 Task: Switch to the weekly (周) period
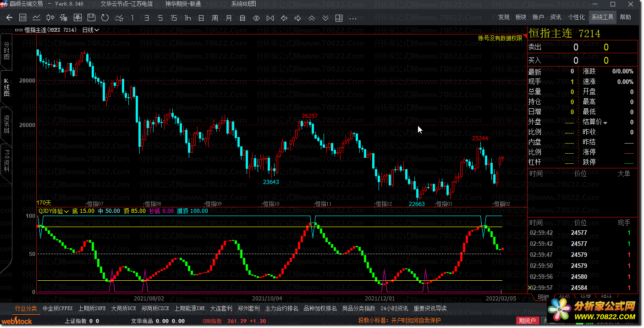click(x=215, y=18)
